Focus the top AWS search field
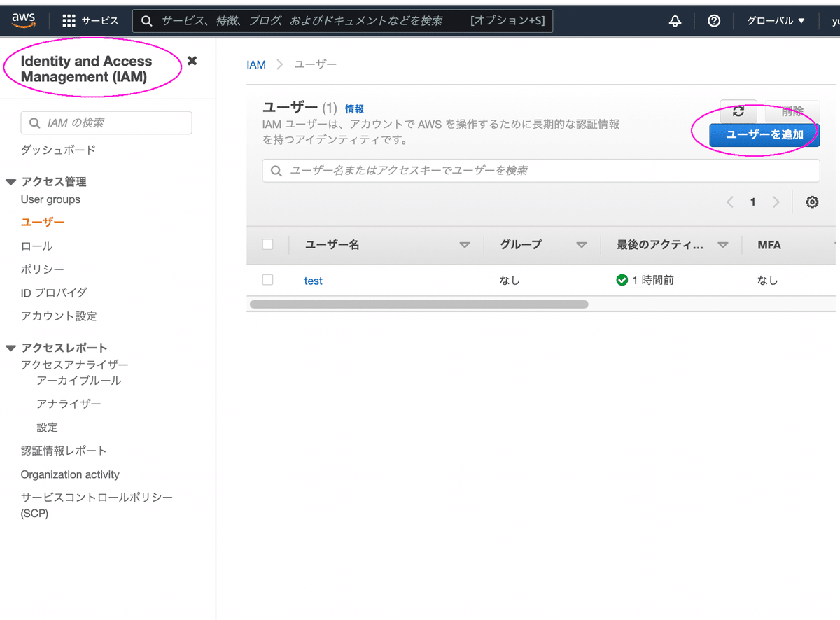The width and height of the screenshot is (840, 620). (x=343, y=21)
